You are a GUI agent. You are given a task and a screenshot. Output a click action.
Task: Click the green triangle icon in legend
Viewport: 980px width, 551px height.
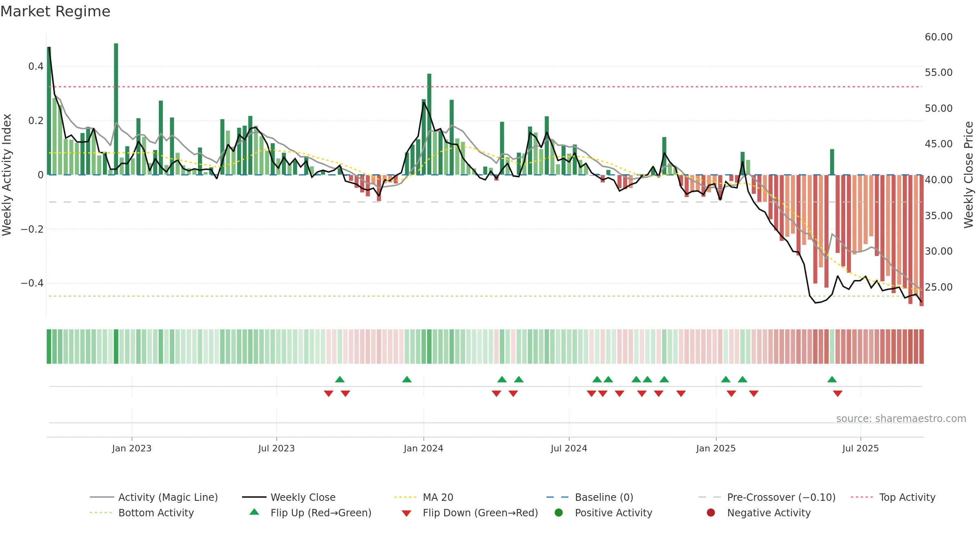click(x=254, y=512)
